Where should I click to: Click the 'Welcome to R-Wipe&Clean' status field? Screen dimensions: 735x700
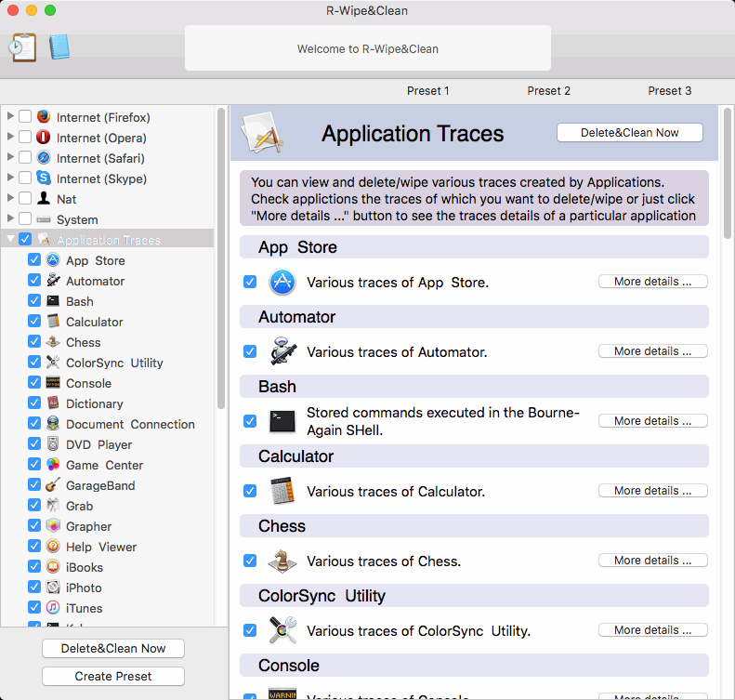click(x=368, y=48)
